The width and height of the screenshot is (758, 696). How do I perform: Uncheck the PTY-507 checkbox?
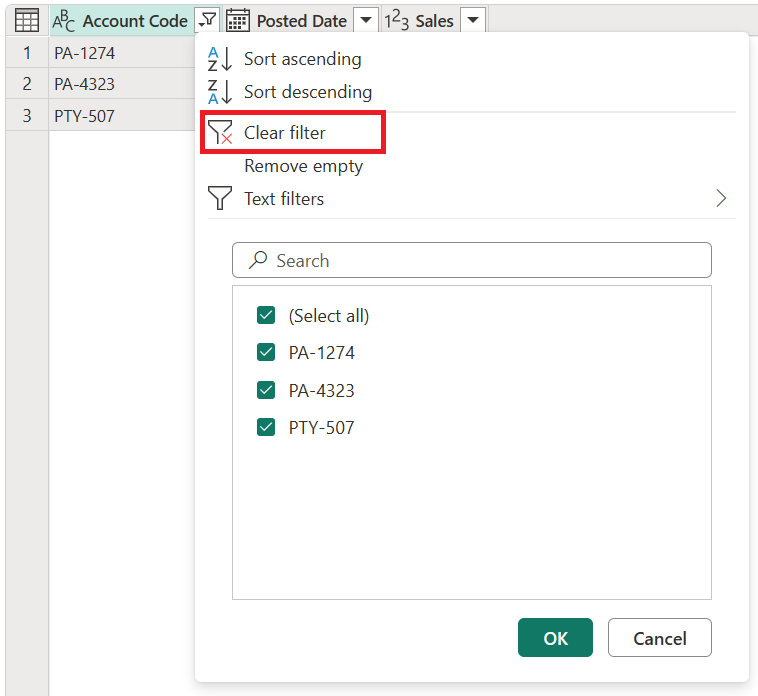pyautogui.click(x=266, y=427)
